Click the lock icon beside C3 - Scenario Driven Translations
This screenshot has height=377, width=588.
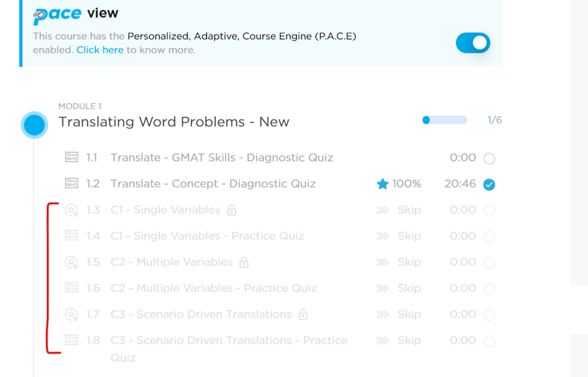[303, 314]
